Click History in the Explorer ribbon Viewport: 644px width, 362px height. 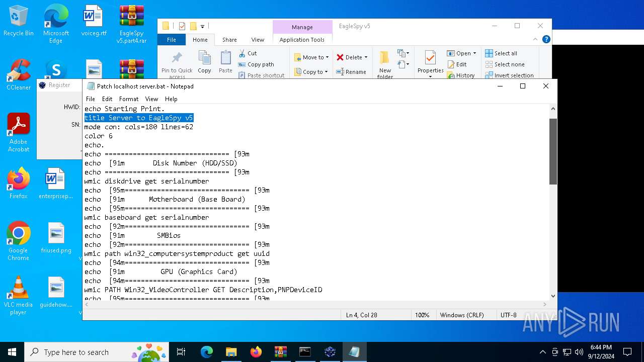coord(461,75)
